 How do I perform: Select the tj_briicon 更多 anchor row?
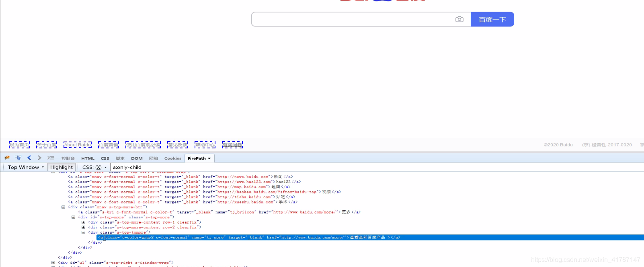[x=219, y=212]
